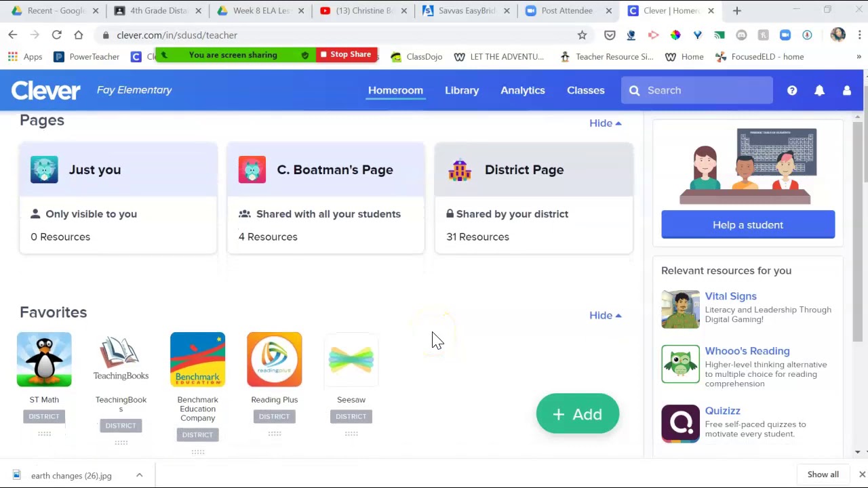Hide the Favorites section

(605, 315)
